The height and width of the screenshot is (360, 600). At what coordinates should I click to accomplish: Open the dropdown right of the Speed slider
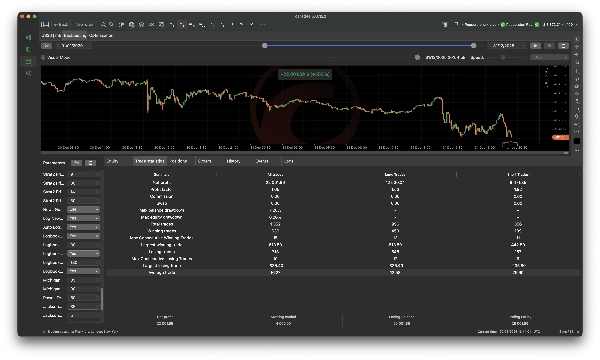point(549,57)
